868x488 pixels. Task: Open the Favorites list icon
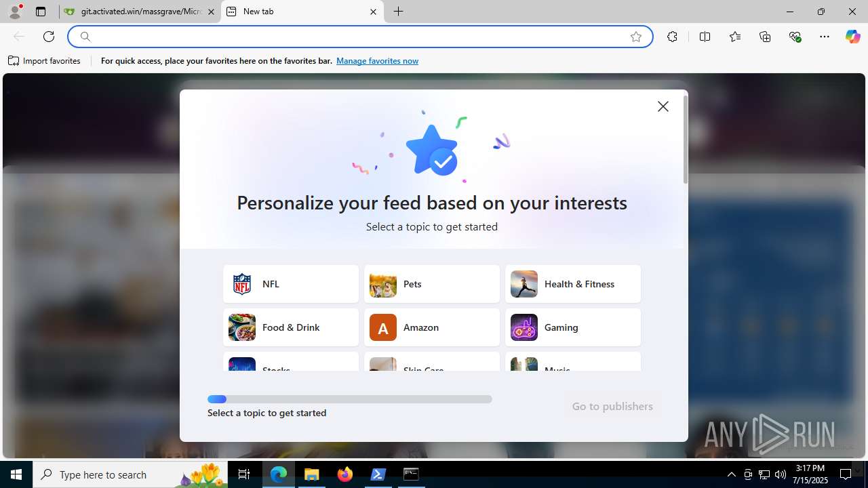(x=735, y=37)
